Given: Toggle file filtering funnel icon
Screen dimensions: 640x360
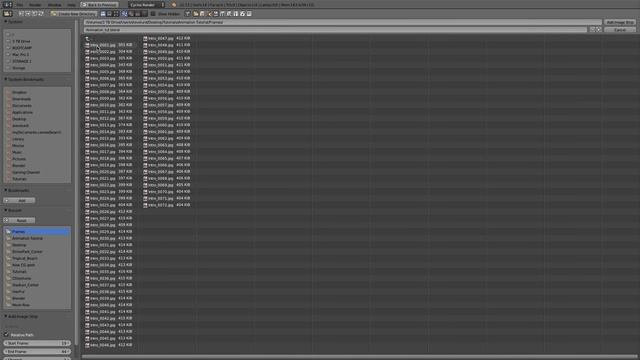Looking at the screenshot, I should 187,13.
